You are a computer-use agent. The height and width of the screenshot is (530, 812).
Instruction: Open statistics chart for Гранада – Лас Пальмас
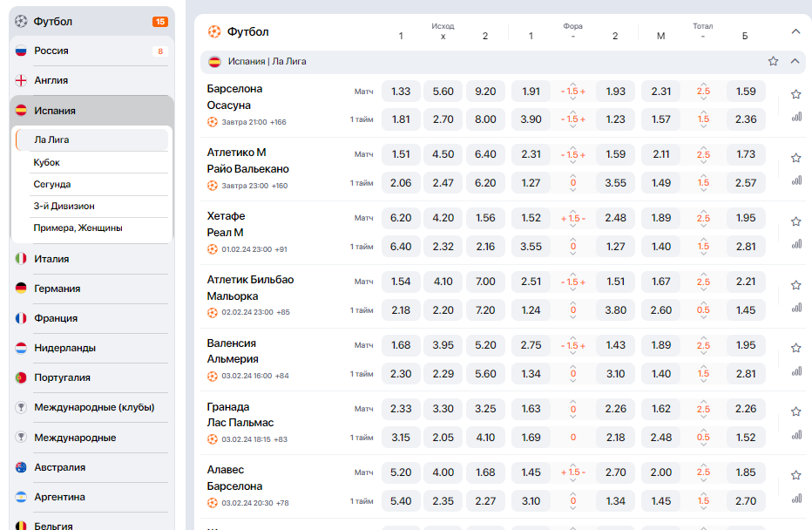796,435
